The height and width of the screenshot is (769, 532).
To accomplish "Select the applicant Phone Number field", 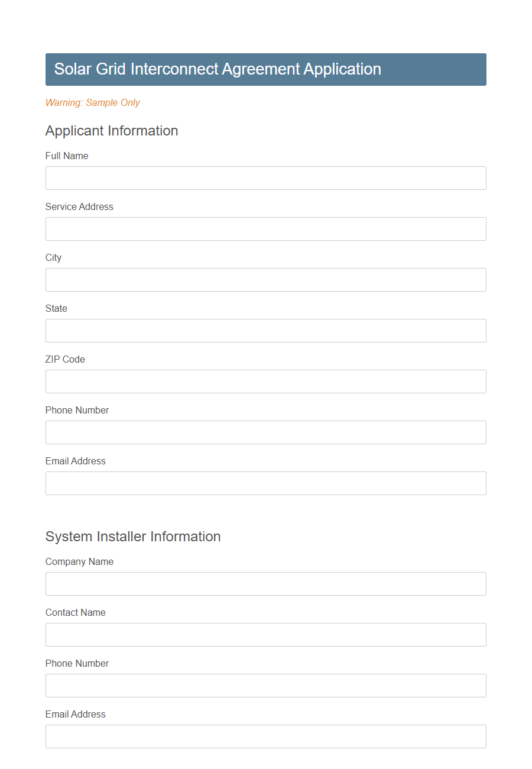I will pyautogui.click(x=266, y=432).
